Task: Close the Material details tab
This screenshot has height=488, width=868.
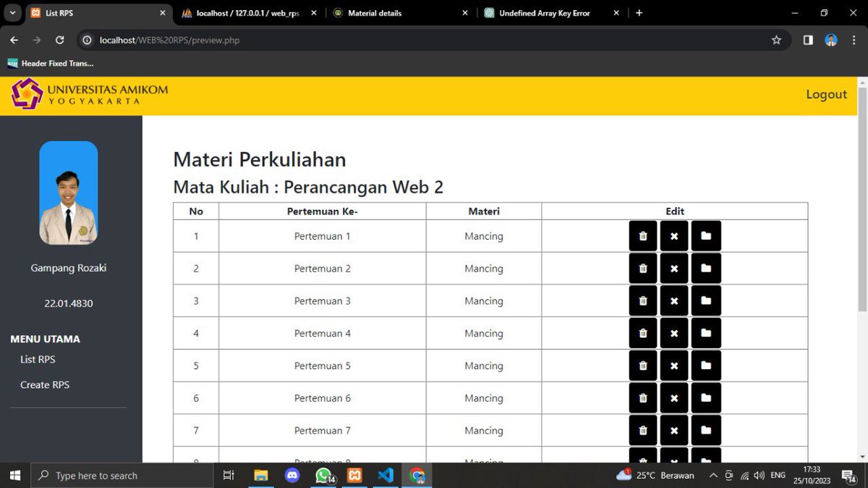Action: point(464,13)
